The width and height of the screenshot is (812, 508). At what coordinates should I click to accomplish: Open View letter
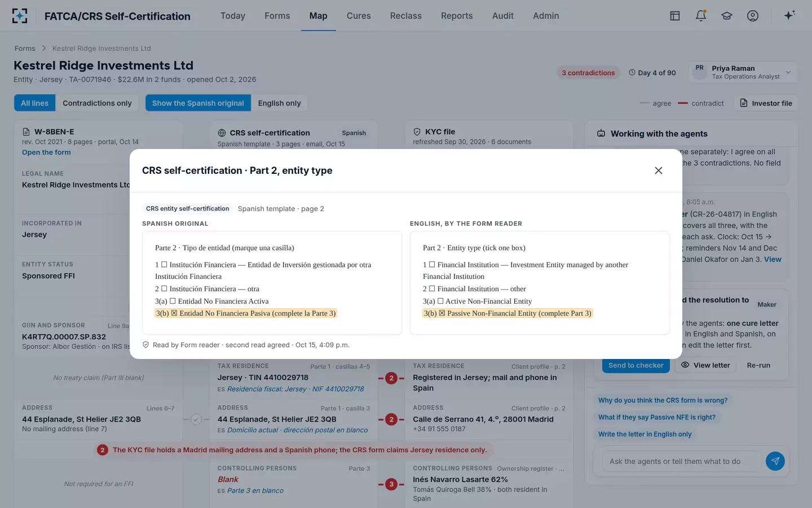click(705, 365)
